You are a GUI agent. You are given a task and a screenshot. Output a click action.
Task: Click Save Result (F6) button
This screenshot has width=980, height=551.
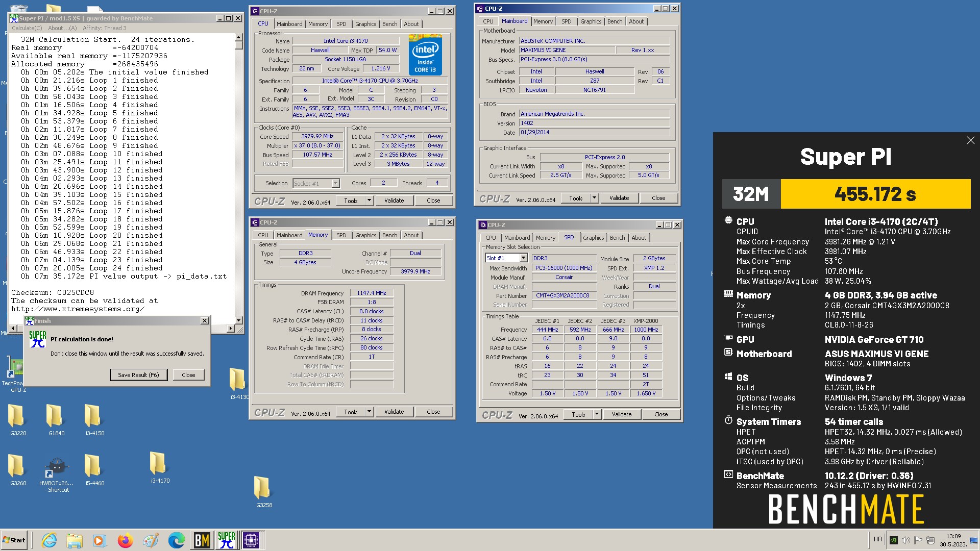click(x=138, y=375)
